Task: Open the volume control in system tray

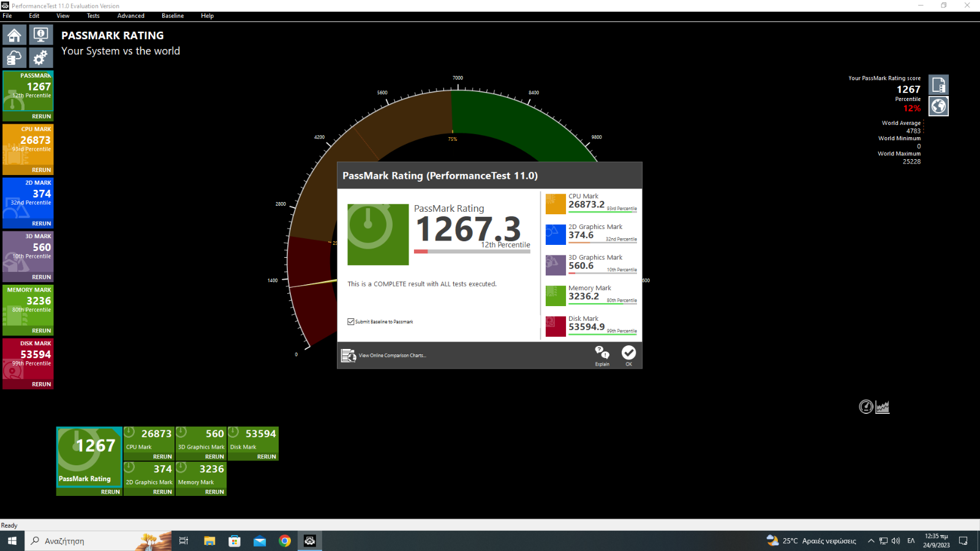Action: pyautogui.click(x=895, y=541)
